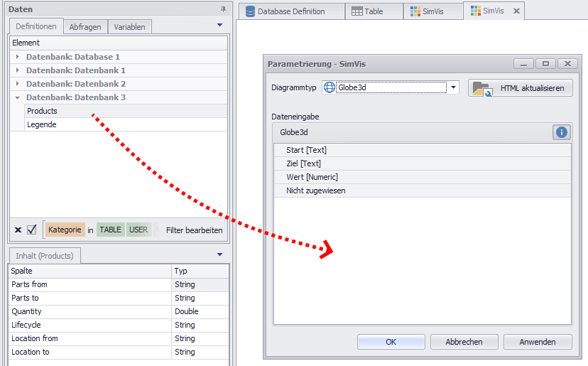Click the Anwenden button
The image size is (588, 366).
click(538, 342)
